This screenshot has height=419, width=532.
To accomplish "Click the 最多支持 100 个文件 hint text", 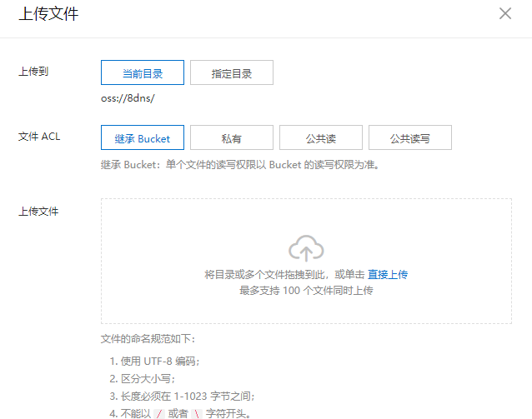I will click(306, 291).
